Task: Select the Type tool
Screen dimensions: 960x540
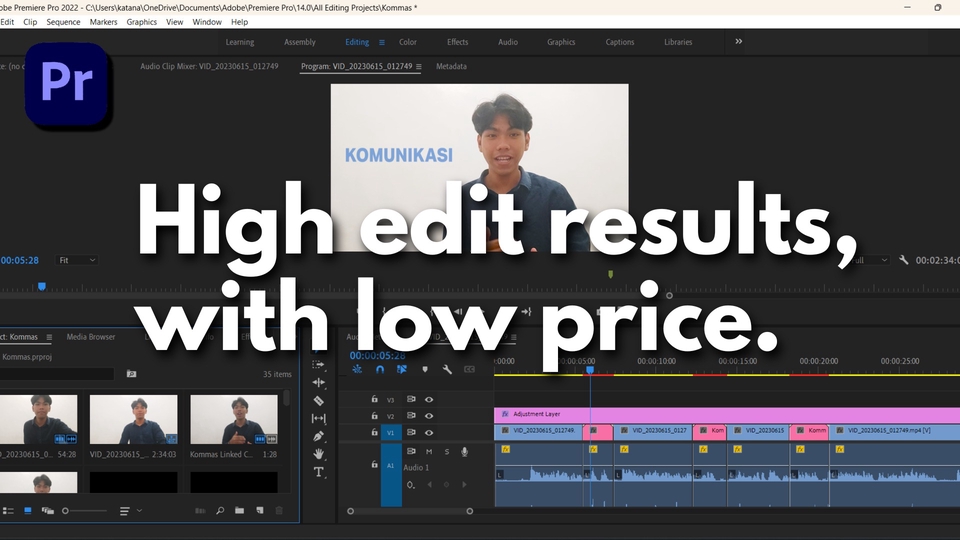Action: tap(318, 472)
